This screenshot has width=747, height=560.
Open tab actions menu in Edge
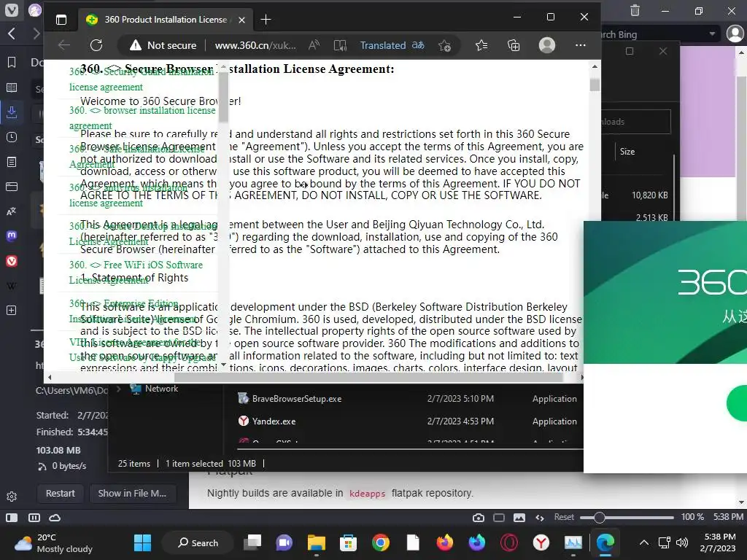pyautogui.click(x=61, y=20)
